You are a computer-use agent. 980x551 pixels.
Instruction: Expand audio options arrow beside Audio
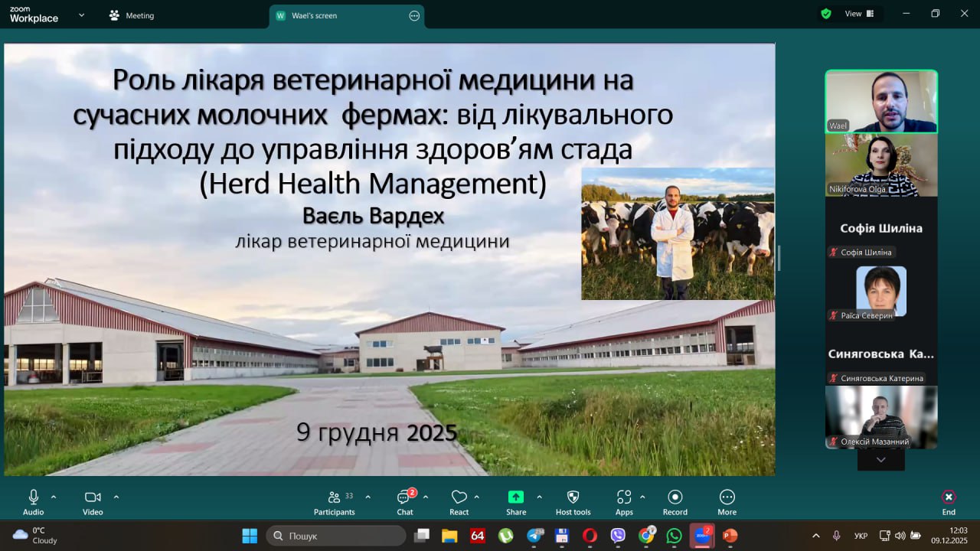tap(54, 497)
